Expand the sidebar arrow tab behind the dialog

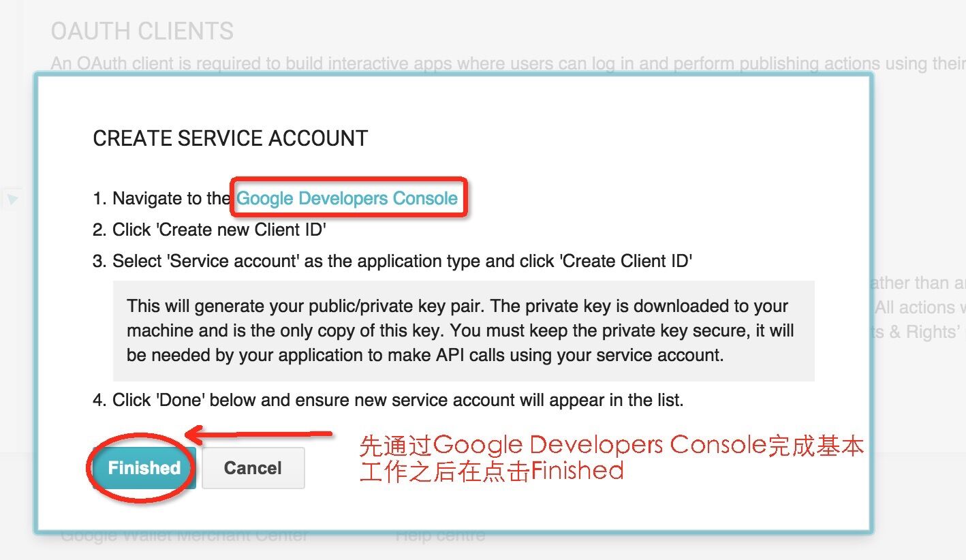(x=13, y=199)
